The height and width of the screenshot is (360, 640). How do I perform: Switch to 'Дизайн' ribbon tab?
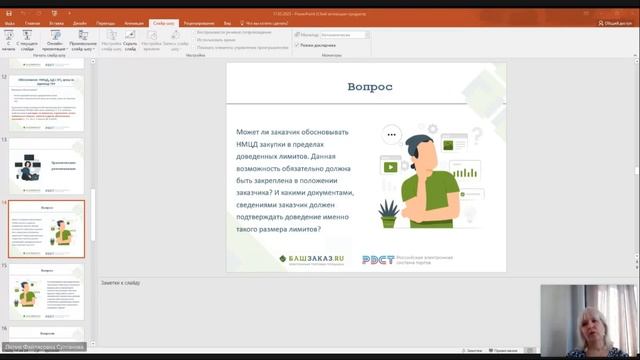[80, 23]
